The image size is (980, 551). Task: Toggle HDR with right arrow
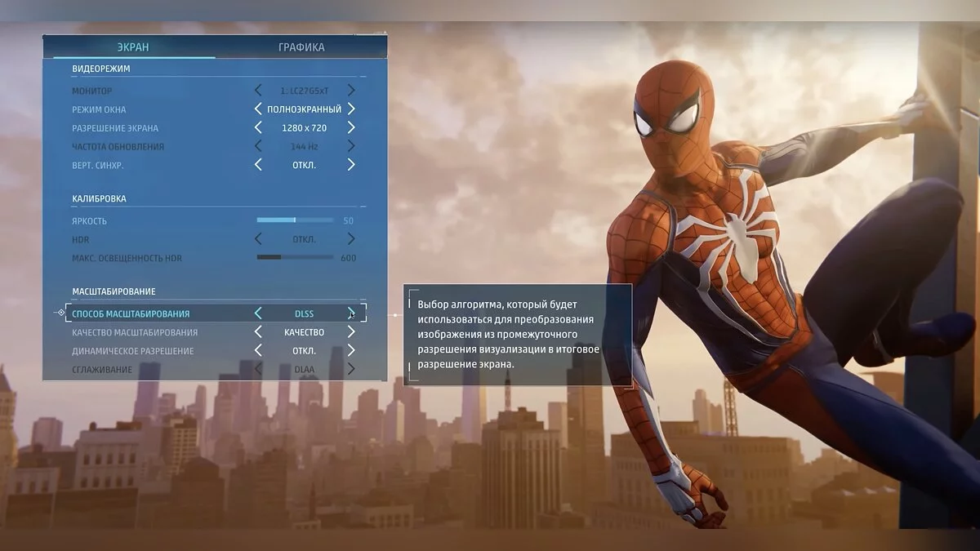coord(351,239)
